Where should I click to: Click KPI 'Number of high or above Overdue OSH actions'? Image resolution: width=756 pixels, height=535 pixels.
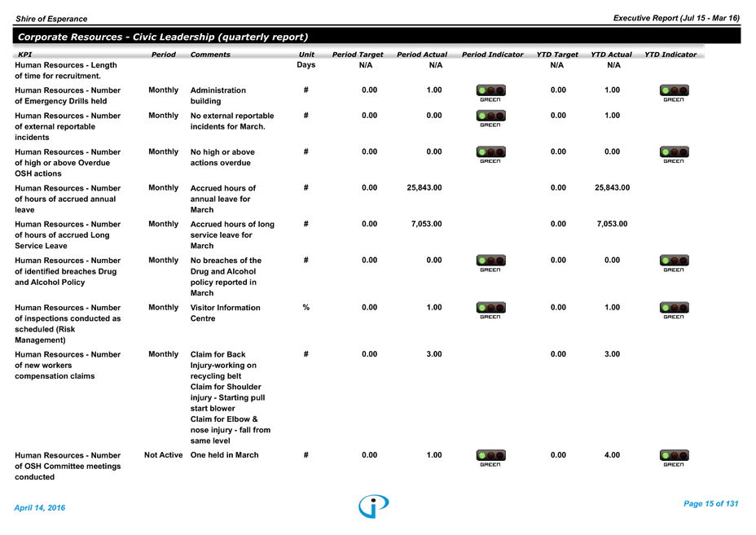pyautogui.click(x=68, y=162)
